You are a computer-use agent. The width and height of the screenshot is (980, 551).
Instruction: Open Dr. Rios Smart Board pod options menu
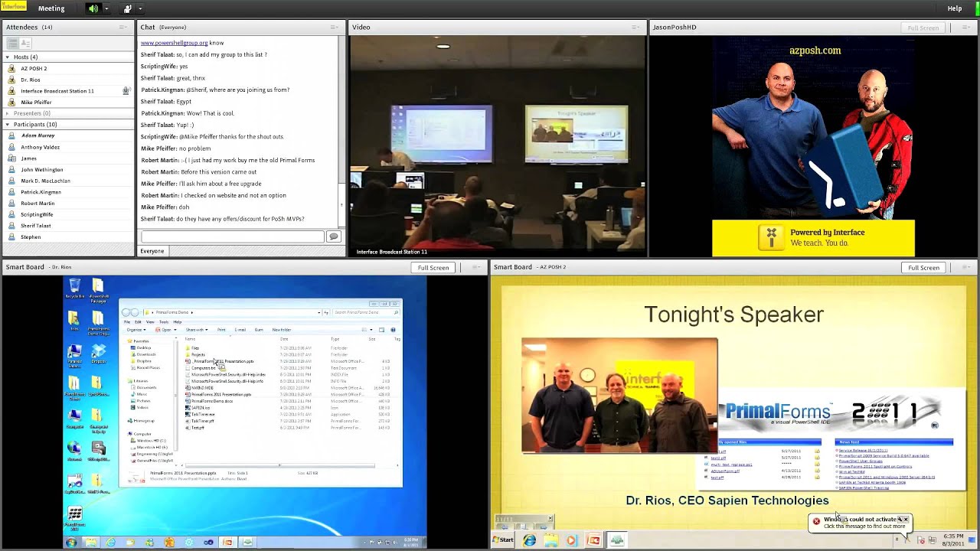pyautogui.click(x=475, y=267)
